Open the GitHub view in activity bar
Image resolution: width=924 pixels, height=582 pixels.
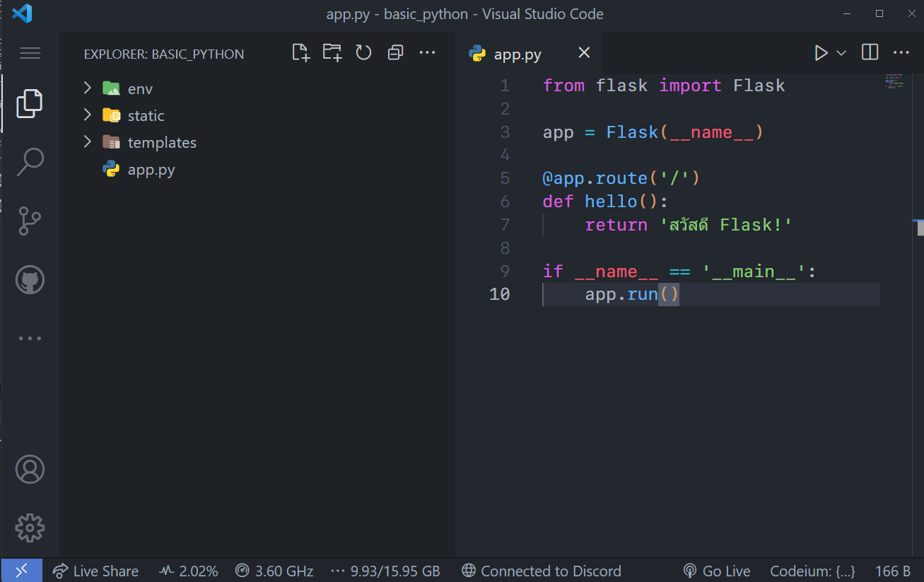click(x=30, y=280)
